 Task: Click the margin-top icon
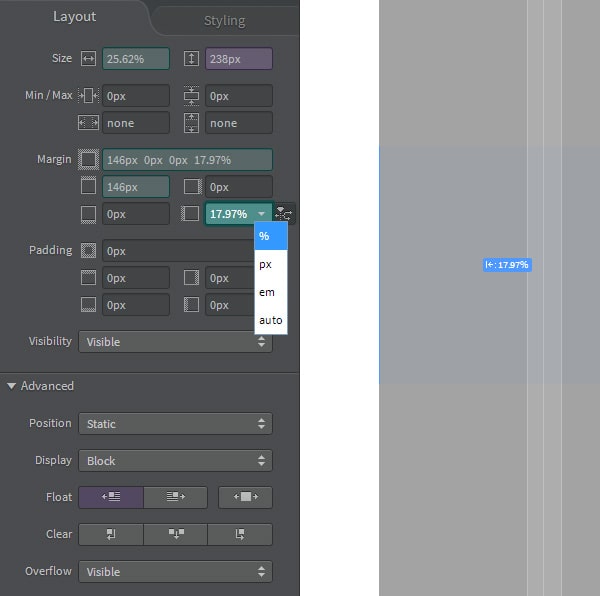click(x=88, y=186)
